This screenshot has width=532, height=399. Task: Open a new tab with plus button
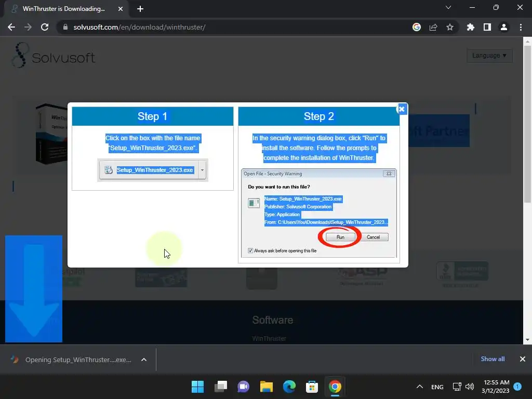point(140,9)
